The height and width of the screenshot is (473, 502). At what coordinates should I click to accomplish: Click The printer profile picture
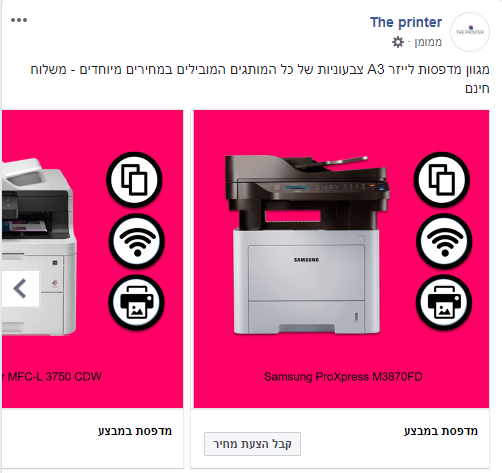pyautogui.click(x=470, y=32)
